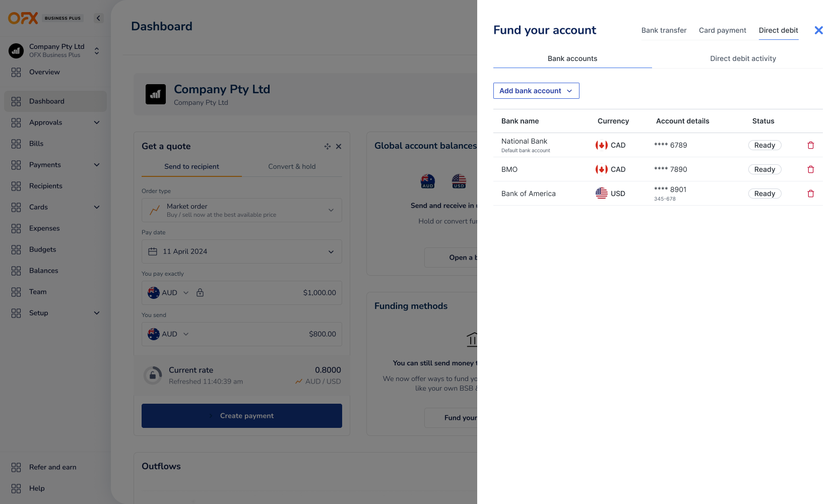Switch to the Card payment tab
The height and width of the screenshot is (504, 839).
coord(723,30)
